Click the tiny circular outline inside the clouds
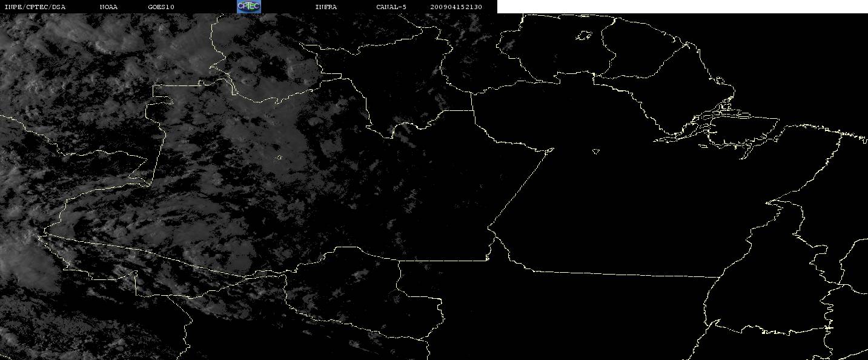868x360 pixels. point(279,158)
